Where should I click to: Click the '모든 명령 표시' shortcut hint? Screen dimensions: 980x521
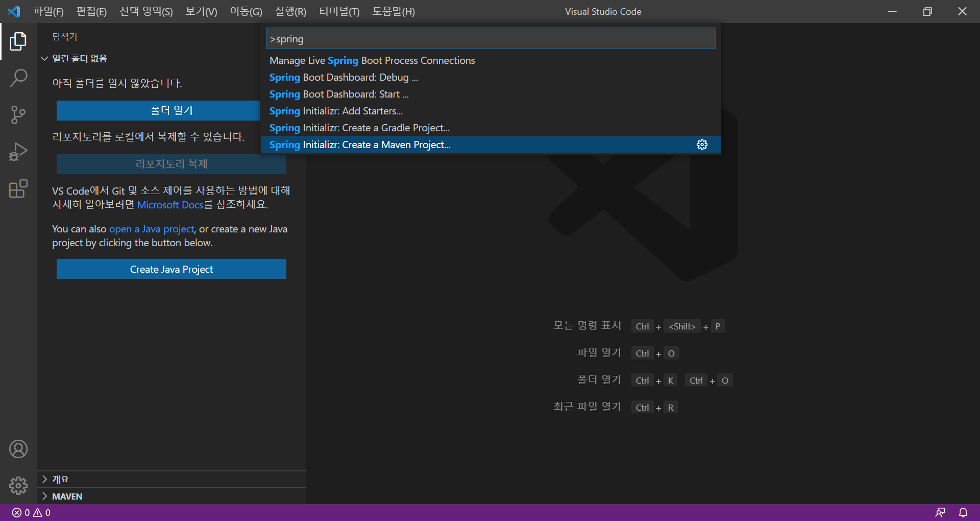pos(587,325)
